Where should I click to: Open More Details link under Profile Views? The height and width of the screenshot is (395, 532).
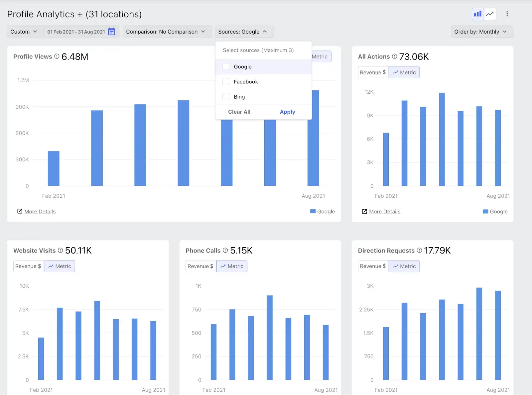pyautogui.click(x=40, y=212)
